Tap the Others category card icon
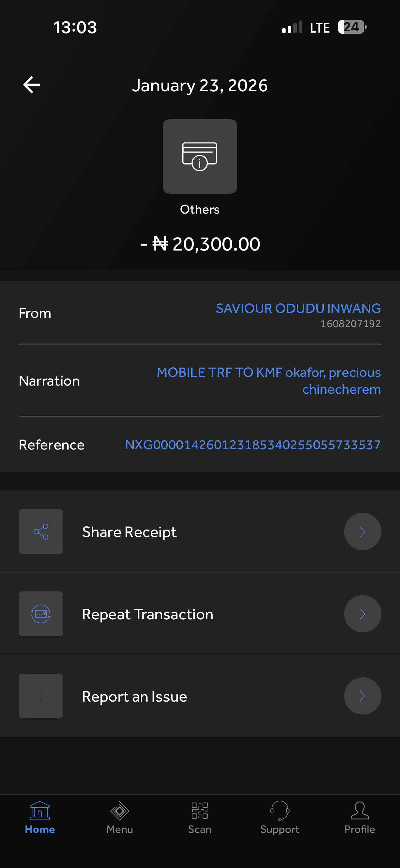The width and height of the screenshot is (400, 868). click(x=200, y=156)
